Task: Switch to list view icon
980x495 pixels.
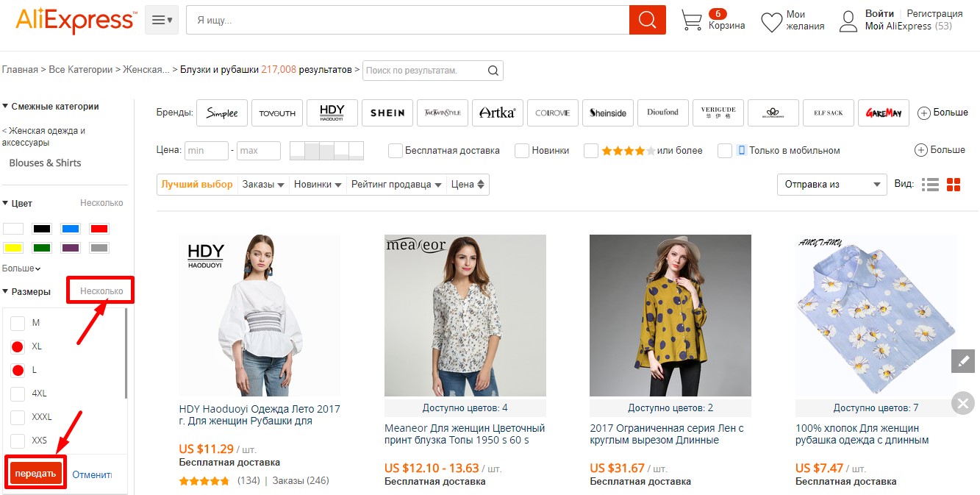Action: click(x=930, y=185)
